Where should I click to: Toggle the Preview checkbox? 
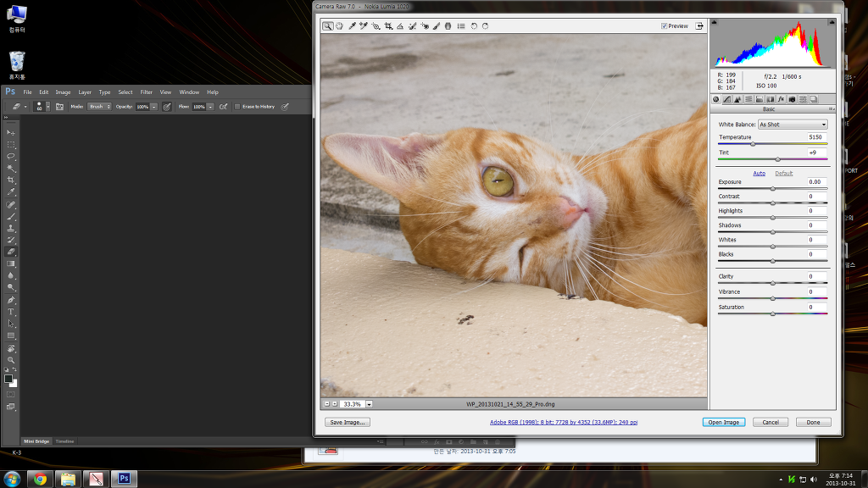tap(665, 26)
